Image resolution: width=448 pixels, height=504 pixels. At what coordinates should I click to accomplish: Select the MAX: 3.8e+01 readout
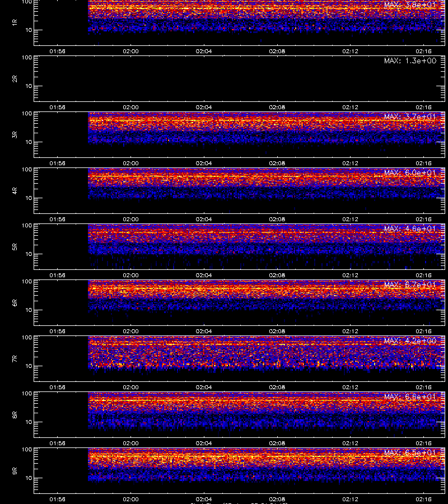click(x=410, y=5)
